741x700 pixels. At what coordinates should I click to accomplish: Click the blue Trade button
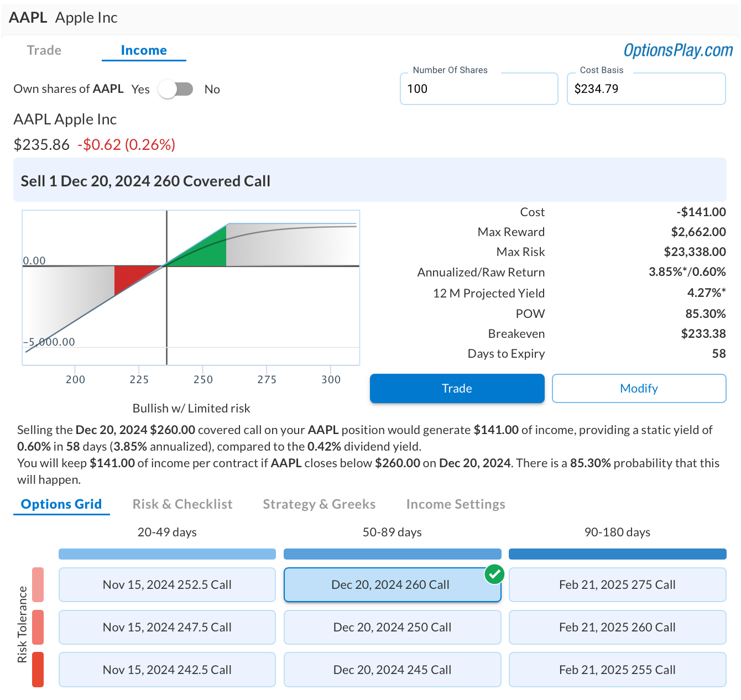click(x=457, y=388)
